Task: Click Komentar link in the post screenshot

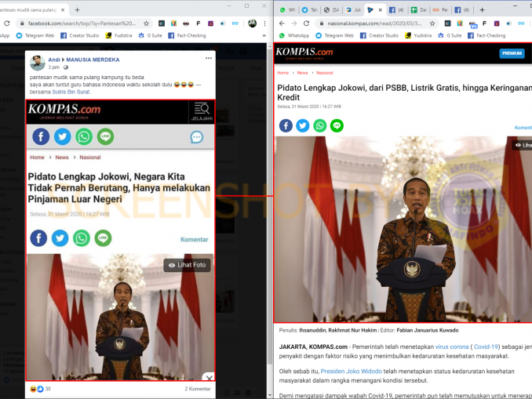Action: (x=194, y=239)
